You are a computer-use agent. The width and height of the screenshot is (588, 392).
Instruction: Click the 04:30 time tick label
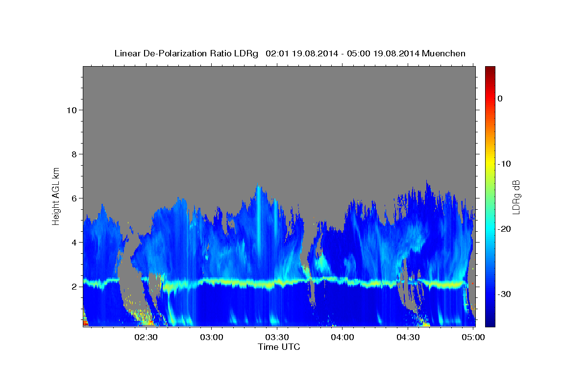pos(408,337)
